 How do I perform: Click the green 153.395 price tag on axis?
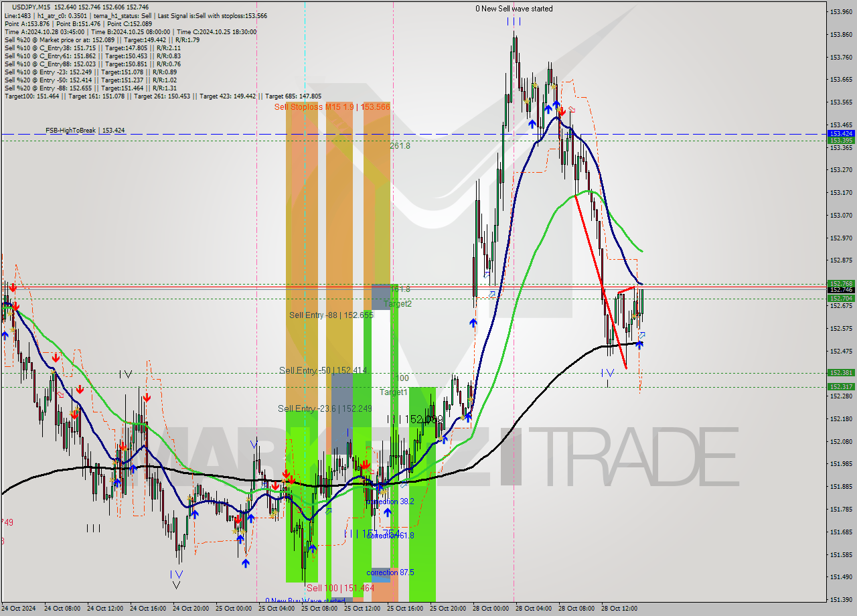tap(840, 141)
